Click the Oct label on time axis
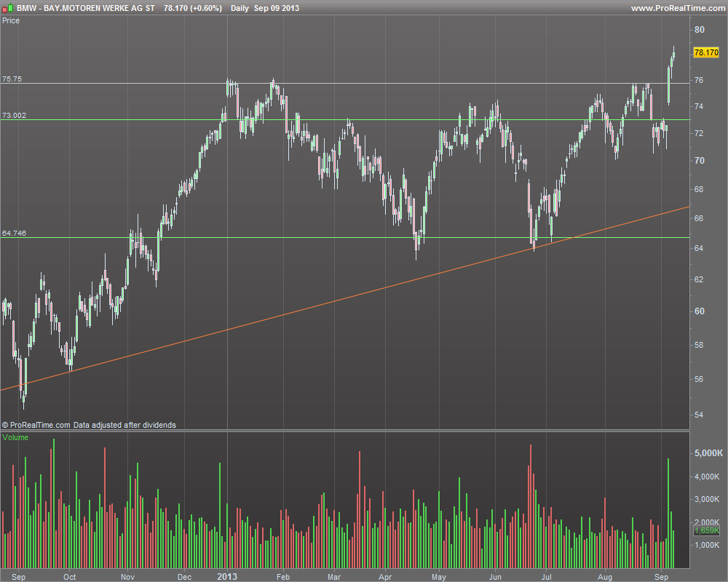 point(70,577)
